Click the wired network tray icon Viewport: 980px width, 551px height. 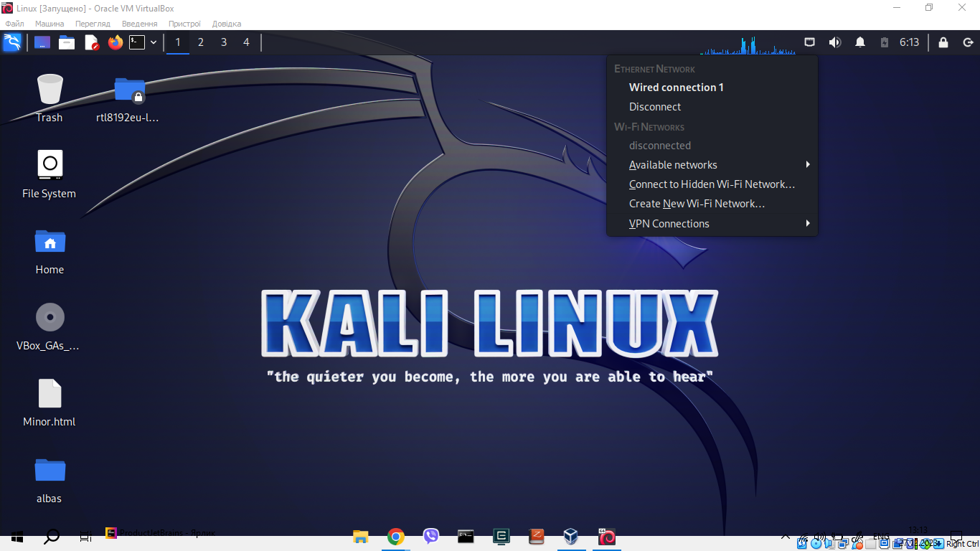[810, 42]
